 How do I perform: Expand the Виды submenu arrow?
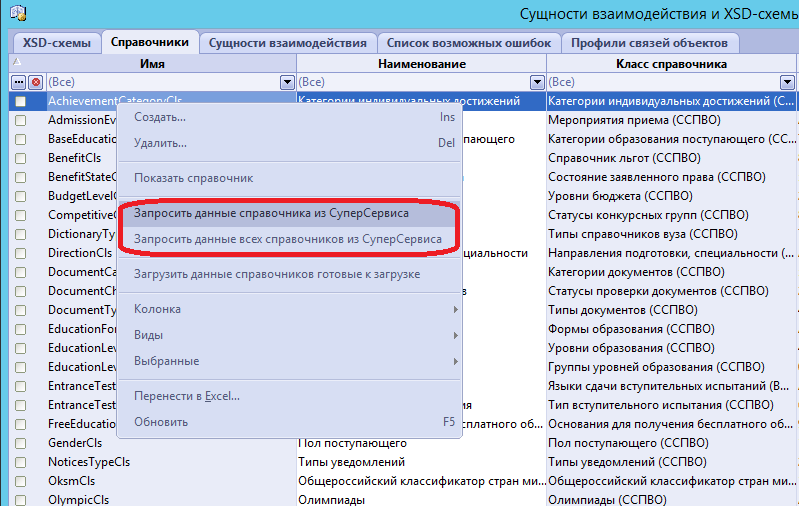coord(456,336)
